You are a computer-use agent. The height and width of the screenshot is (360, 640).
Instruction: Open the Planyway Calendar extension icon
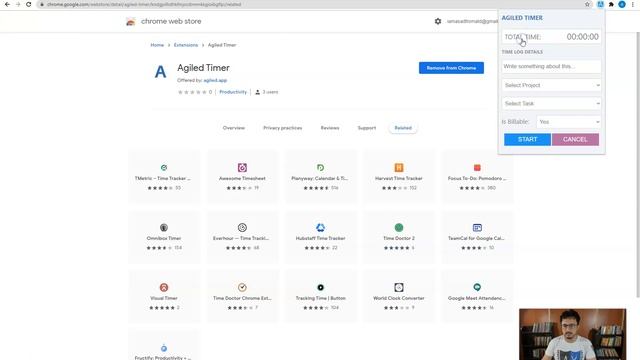coord(320,167)
